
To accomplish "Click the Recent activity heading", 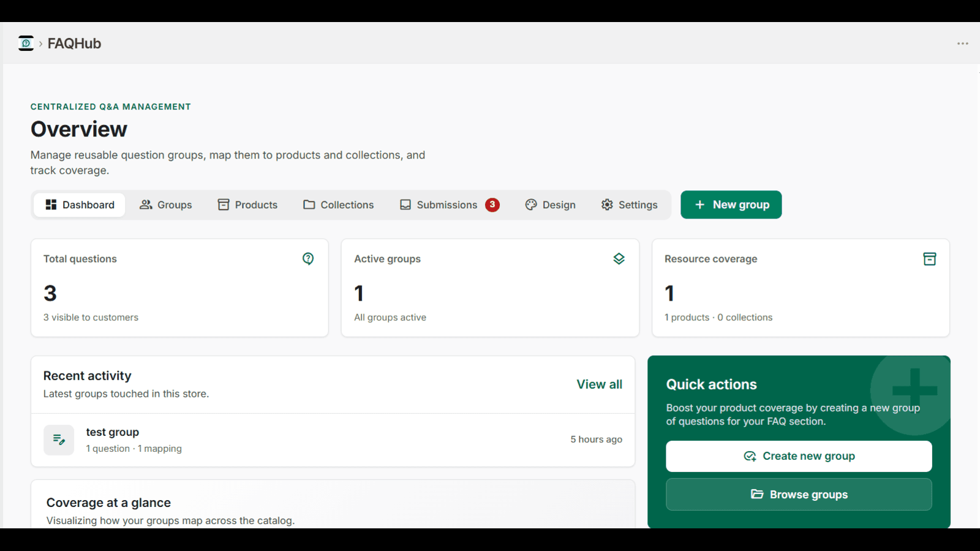I will [87, 376].
